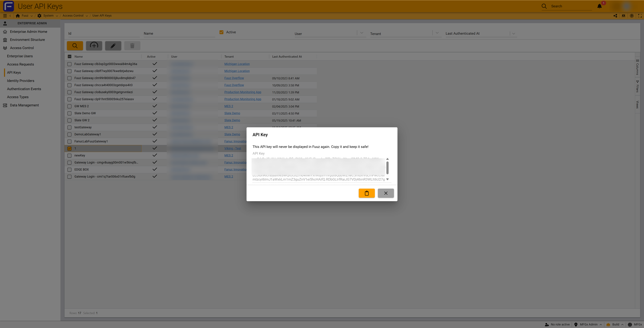Open Filters side panel

637,86
